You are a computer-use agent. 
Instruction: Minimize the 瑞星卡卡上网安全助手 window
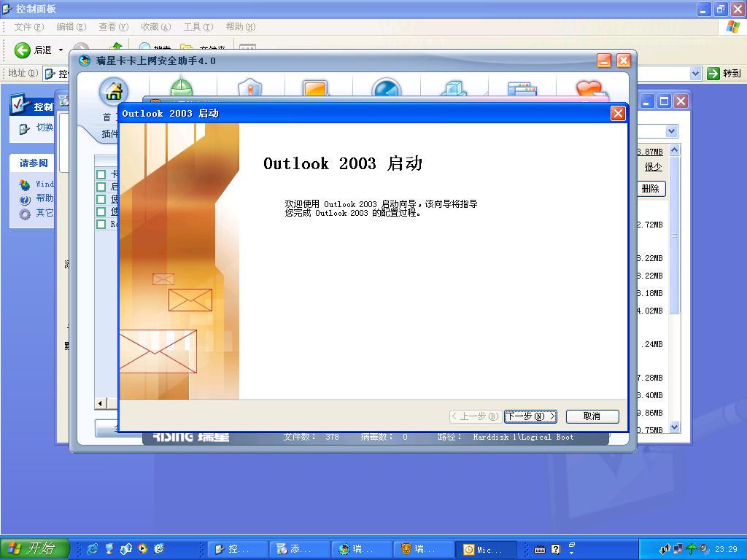pyautogui.click(x=604, y=61)
